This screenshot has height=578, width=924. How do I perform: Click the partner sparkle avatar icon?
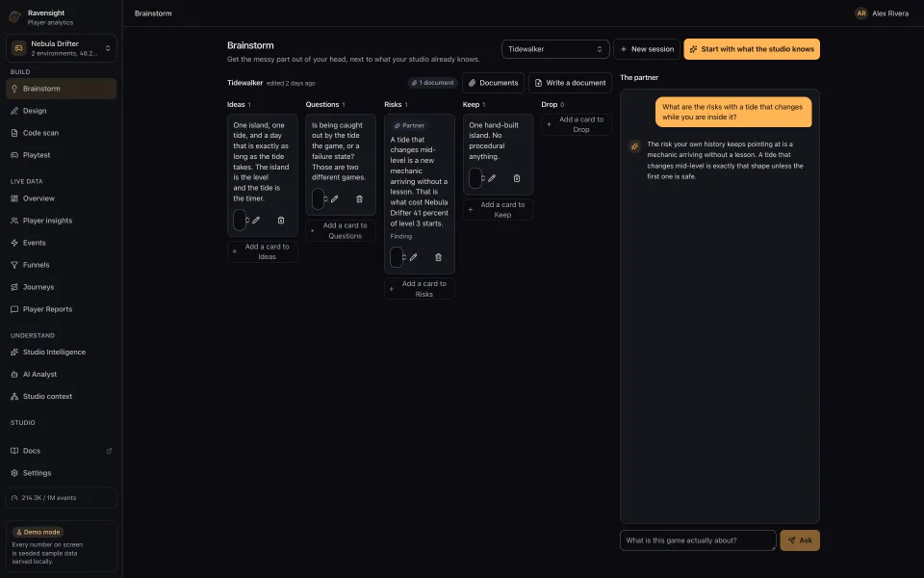(x=634, y=146)
